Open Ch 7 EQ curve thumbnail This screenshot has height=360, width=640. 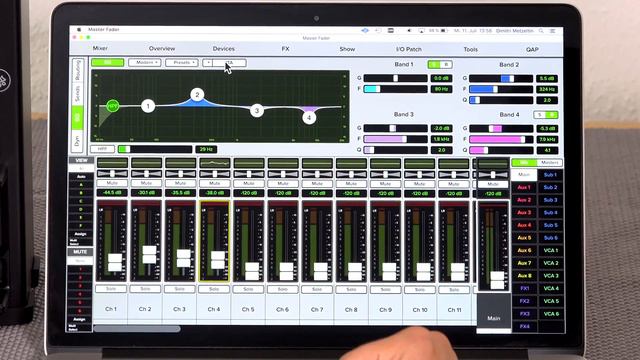tap(317, 163)
